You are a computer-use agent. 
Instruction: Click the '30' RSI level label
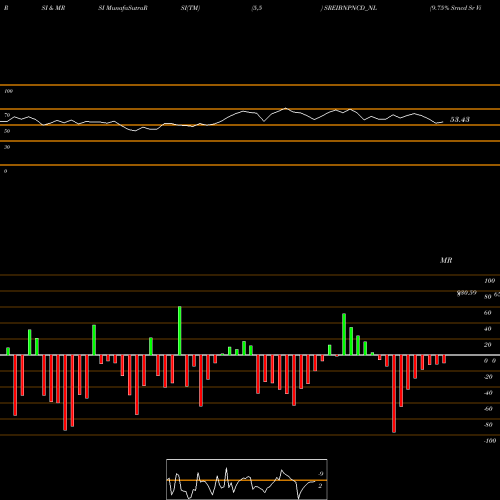[x=7, y=147]
